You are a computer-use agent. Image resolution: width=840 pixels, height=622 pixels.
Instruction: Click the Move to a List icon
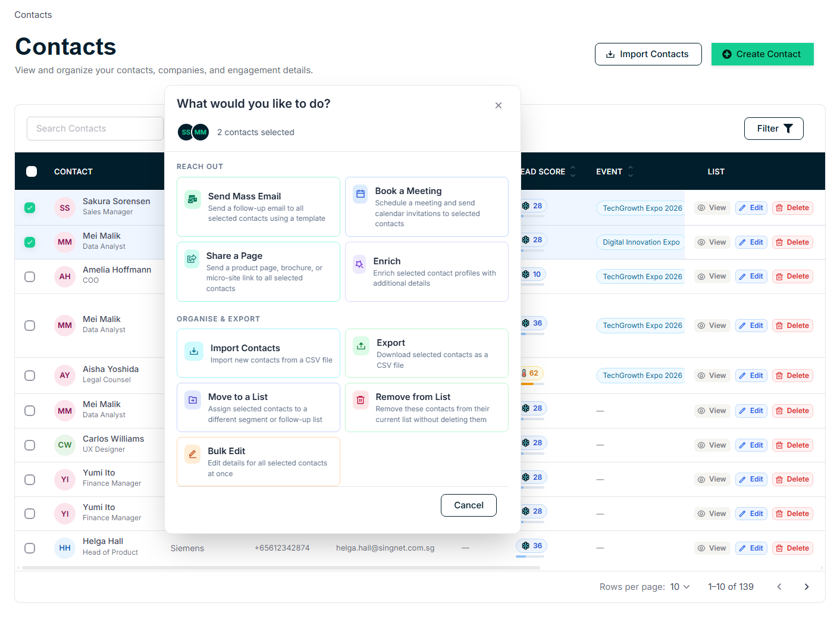point(193,400)
